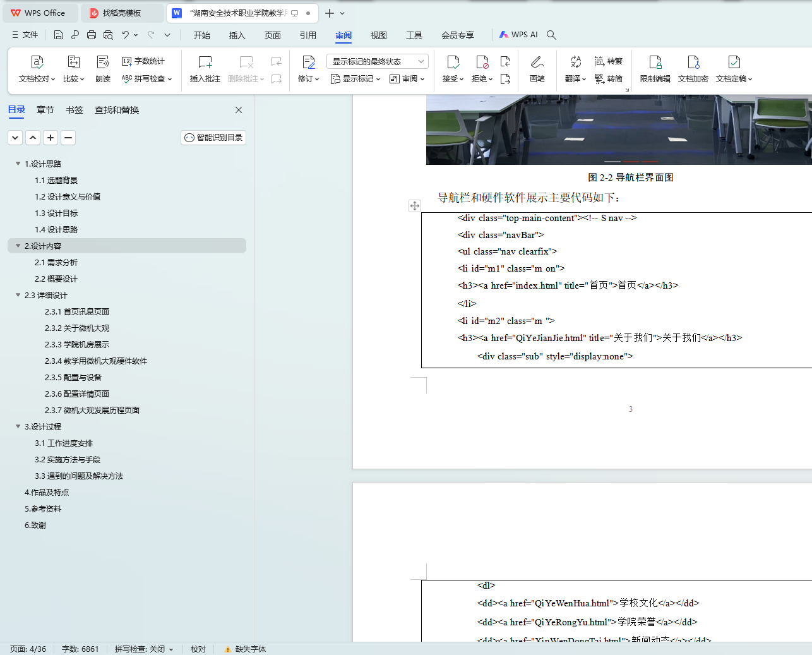Image resolution: width=812 pixels, height=655 pixels.
Task: Switch to the 书签 sidebar tab
Action: click(x=75, y=110)
